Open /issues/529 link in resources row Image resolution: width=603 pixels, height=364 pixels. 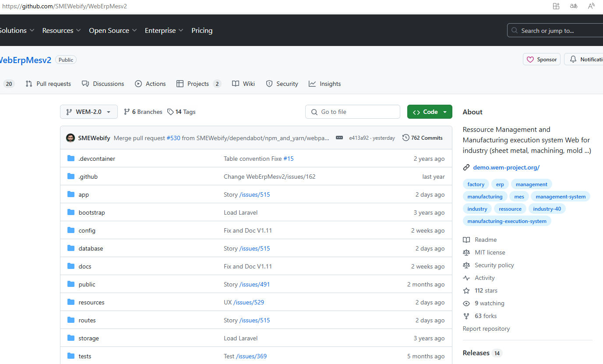coord(249,302)
